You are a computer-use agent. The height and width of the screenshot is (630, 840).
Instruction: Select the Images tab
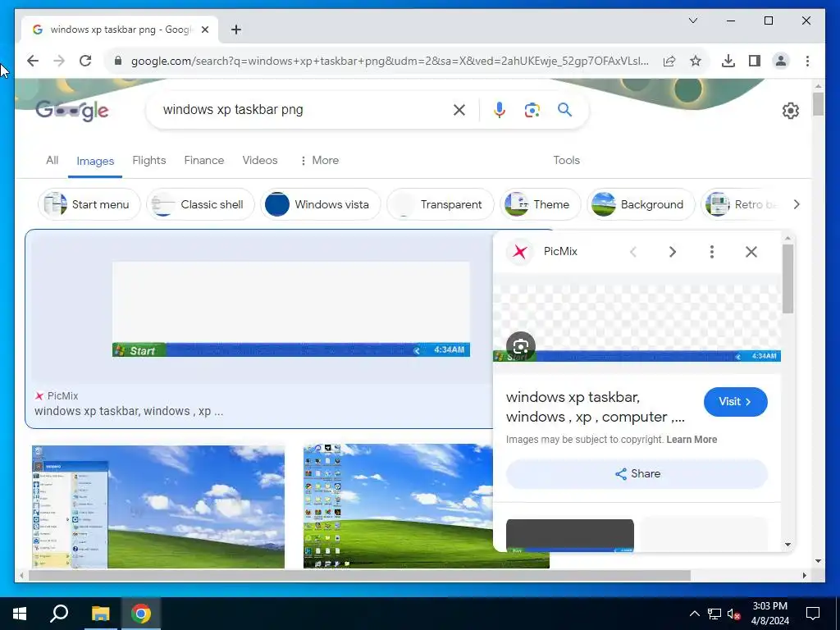tap(95, 161)
